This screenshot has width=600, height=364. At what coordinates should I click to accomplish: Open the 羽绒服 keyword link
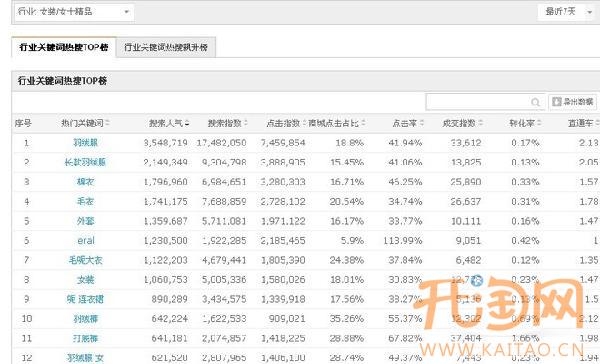click(86, 143)
